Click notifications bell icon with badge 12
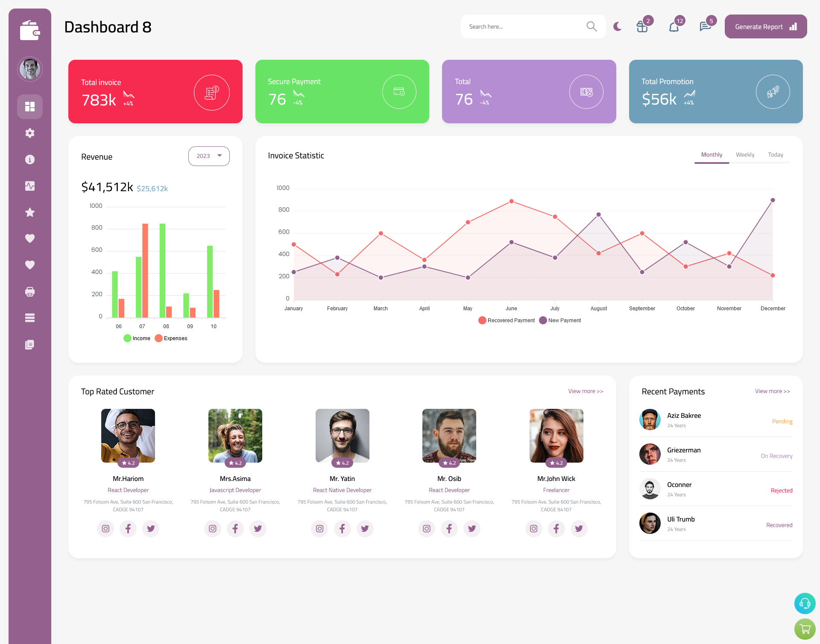820x644 pixels. [674, 26]
